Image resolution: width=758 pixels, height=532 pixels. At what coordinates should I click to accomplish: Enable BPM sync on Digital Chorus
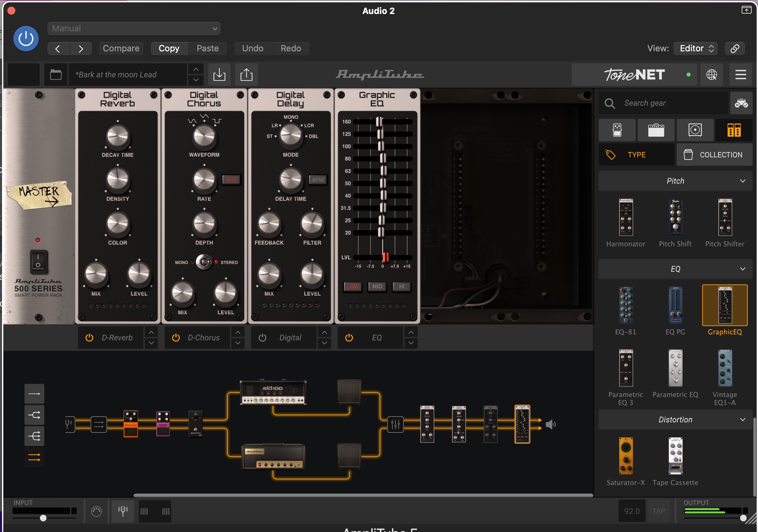[231, 180]
